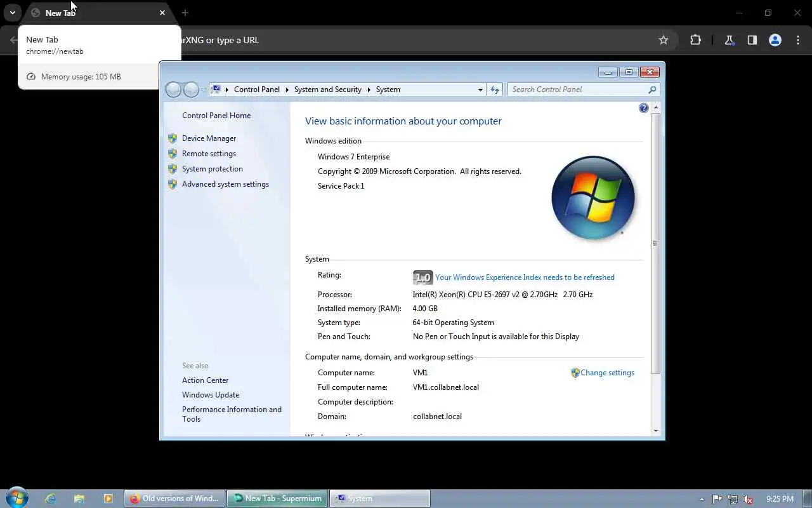Open Performance Information and Tools

[x=232, y=414]
